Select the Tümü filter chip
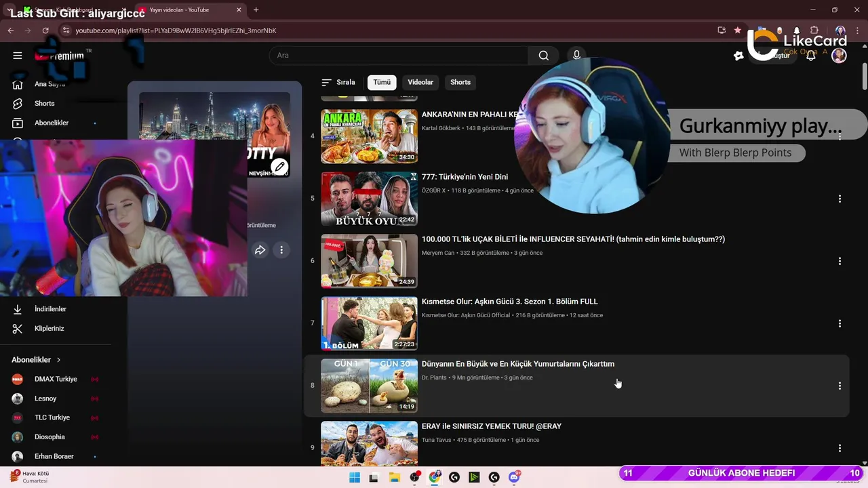Viewport: 868px width, 488px height. click(x=382, y=82)
